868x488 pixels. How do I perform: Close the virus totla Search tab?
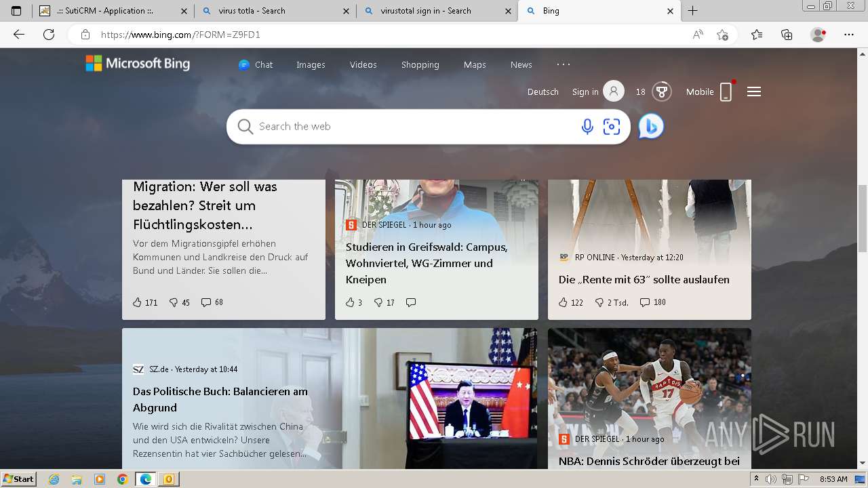[347, 11]
